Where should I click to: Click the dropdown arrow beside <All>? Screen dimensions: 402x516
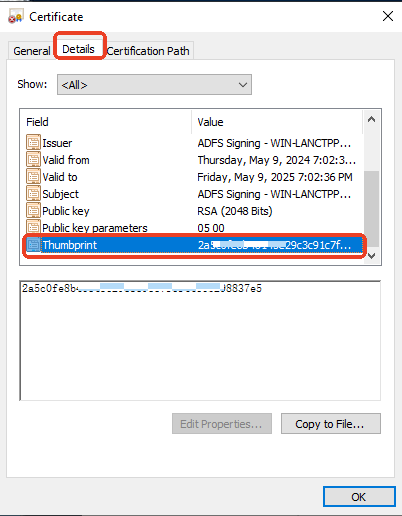click(243, 85)
